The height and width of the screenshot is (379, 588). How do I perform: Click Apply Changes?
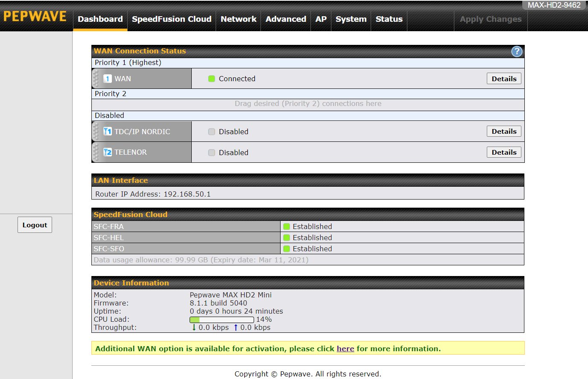pyautogui.click(x=491, y=19)
